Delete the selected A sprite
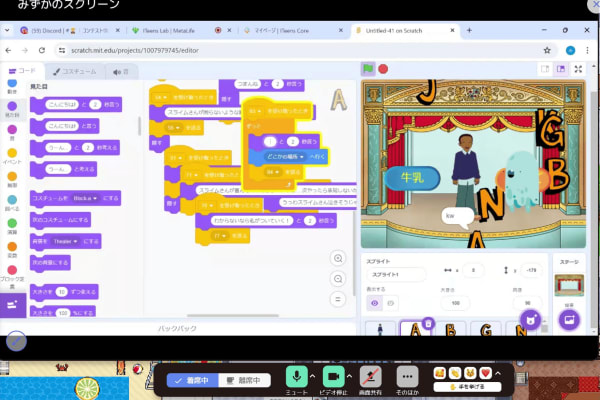The height and width of the screenshot is (400, 600). tap(429, 324)
